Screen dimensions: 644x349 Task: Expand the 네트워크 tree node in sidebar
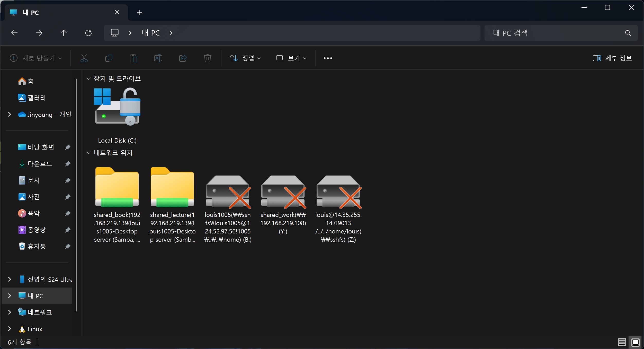point(10,312)
